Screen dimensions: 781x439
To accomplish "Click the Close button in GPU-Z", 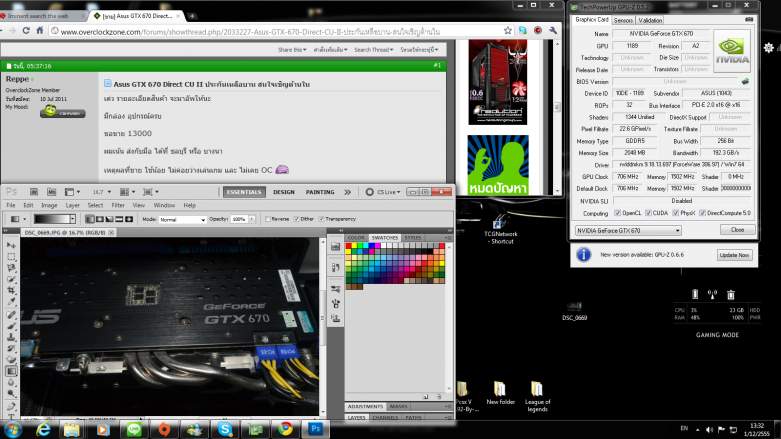I will tap(738, 230).
